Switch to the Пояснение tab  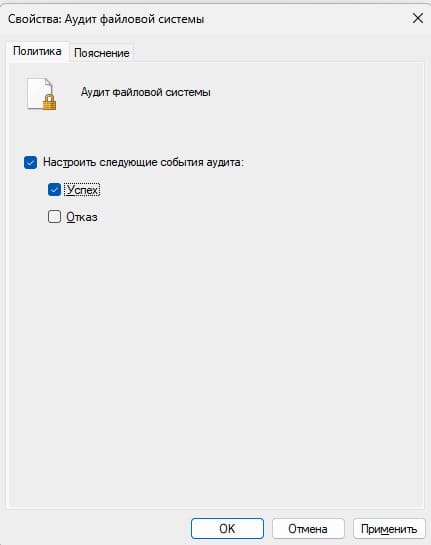point(101,53)
